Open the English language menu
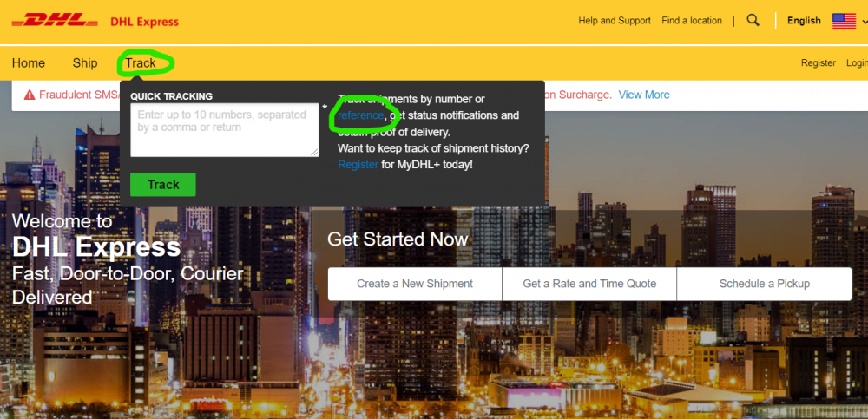This screenshot has width=868, height=419. click(804, 21)
